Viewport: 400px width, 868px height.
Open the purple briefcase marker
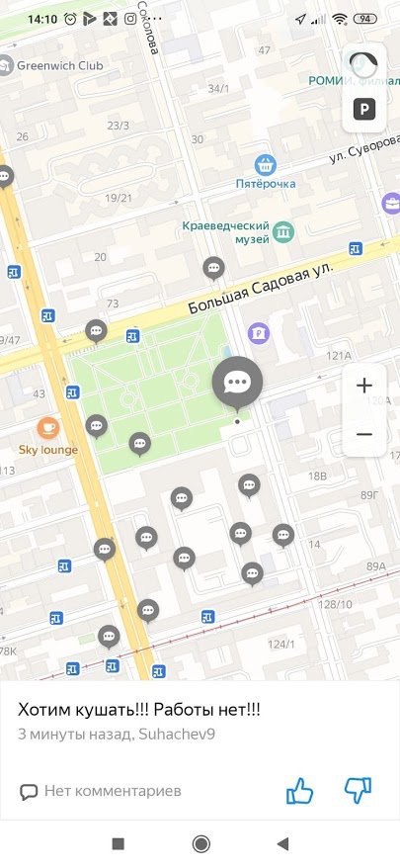pos(392,204)
